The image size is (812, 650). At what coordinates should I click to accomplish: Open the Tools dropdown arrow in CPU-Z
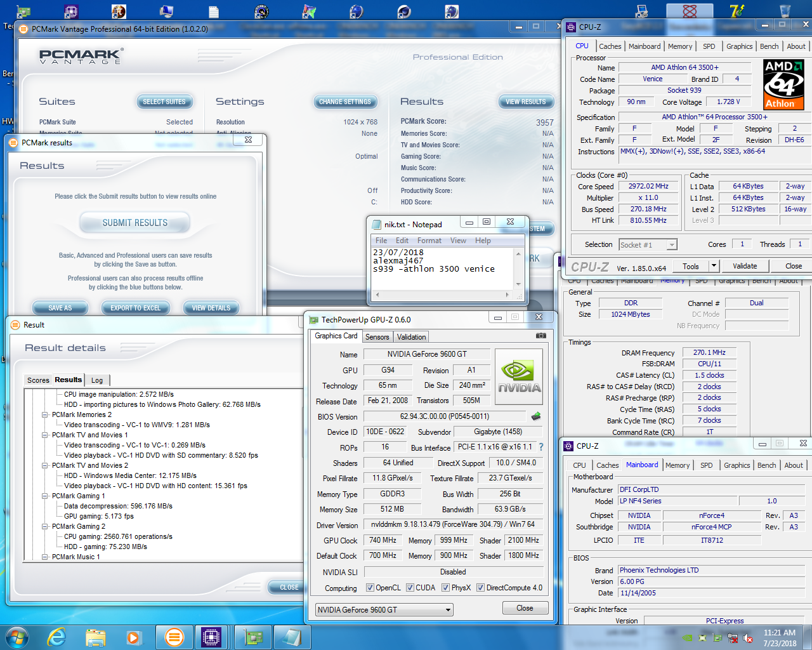[714, 266]
